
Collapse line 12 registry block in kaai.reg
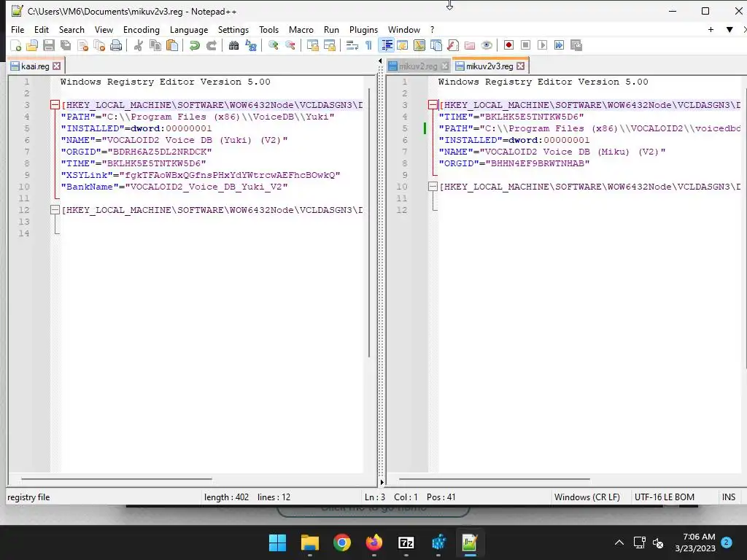click(x=55, y=210)
